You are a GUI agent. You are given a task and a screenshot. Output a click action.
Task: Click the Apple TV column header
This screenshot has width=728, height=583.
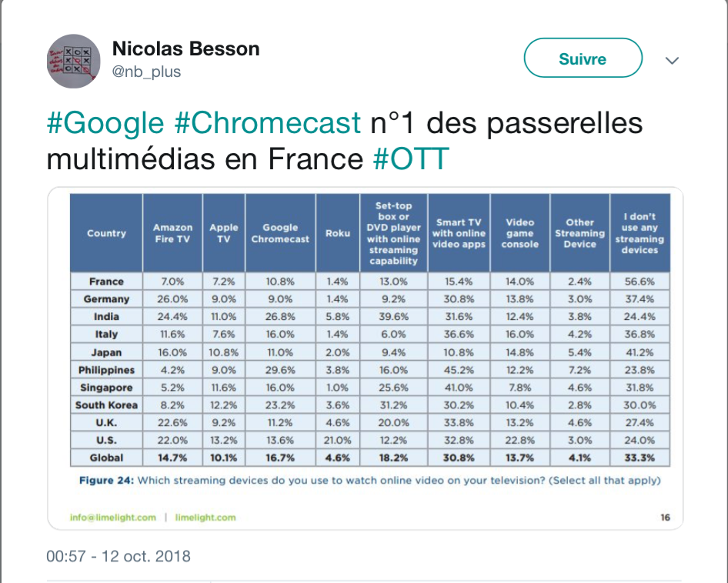click(x=224, y=233)
